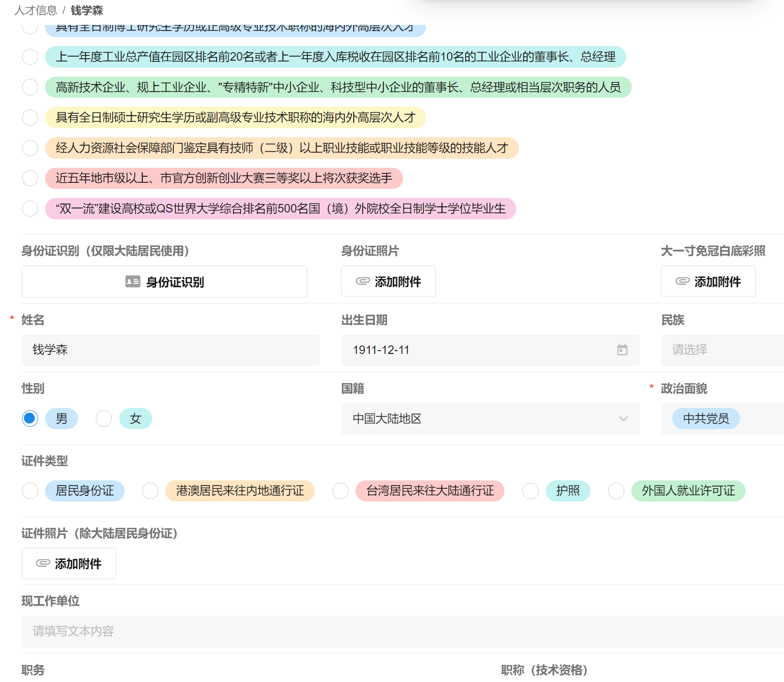Image resolution: width=784 pixels, height=682 pixels.
Task: Select 男 gender radio button
Action: pos(30,418)
